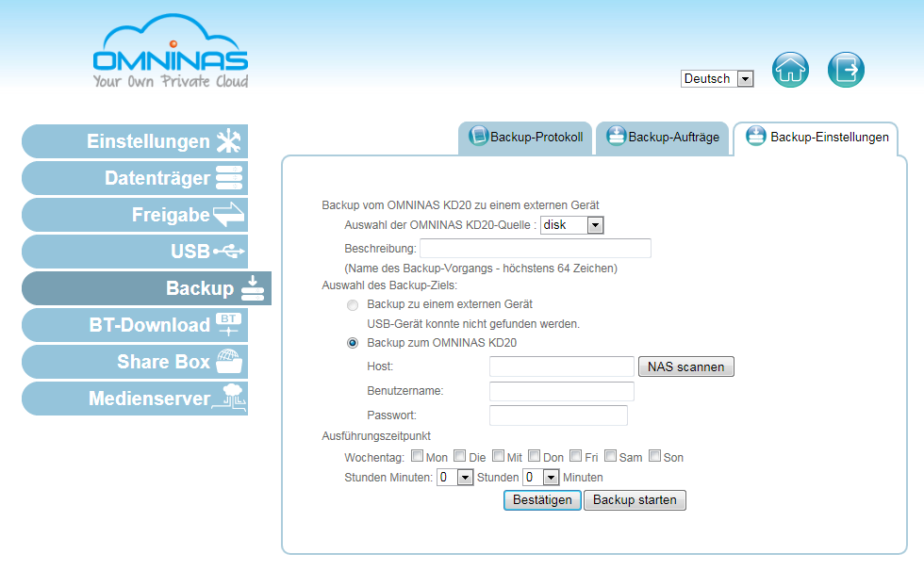
Task: Click the Share Box basket icon
Action: click(x=228, y=362)
